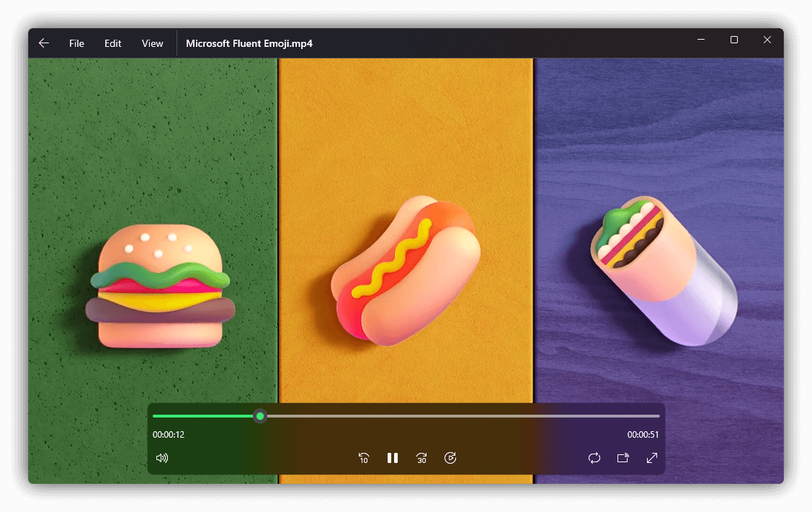Maximize the media player window
Viewport: 812px width, 512px height.
point(734,40)
